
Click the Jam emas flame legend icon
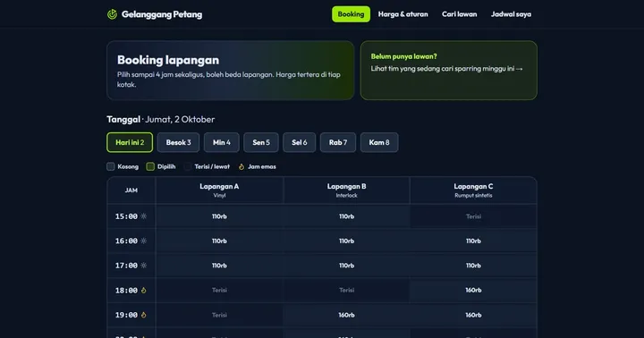point(241,166)
